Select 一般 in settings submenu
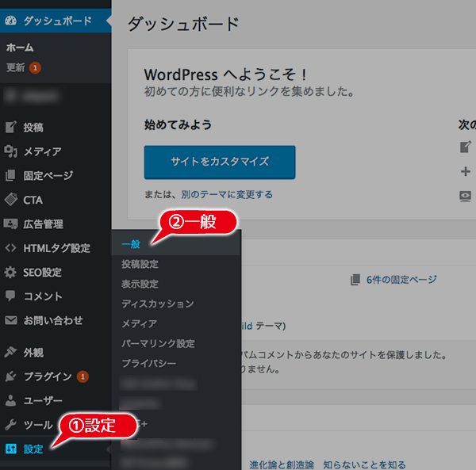The height and width of the screenshot is (470, 476). pyautogui.click(x=131, y=244)
